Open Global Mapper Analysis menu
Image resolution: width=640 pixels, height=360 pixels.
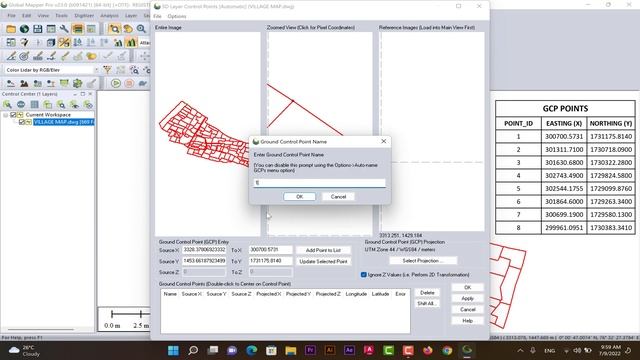[x=109, y=16]
